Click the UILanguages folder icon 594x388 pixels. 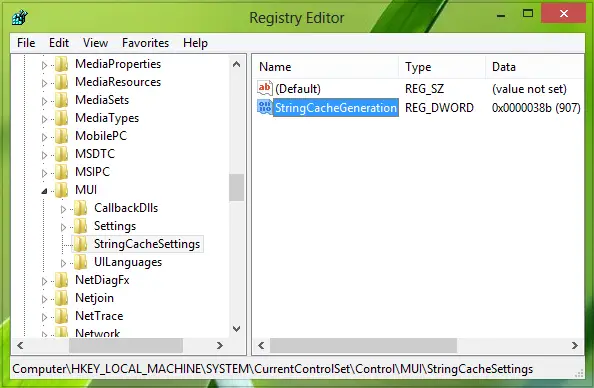[x=80, y=262]
